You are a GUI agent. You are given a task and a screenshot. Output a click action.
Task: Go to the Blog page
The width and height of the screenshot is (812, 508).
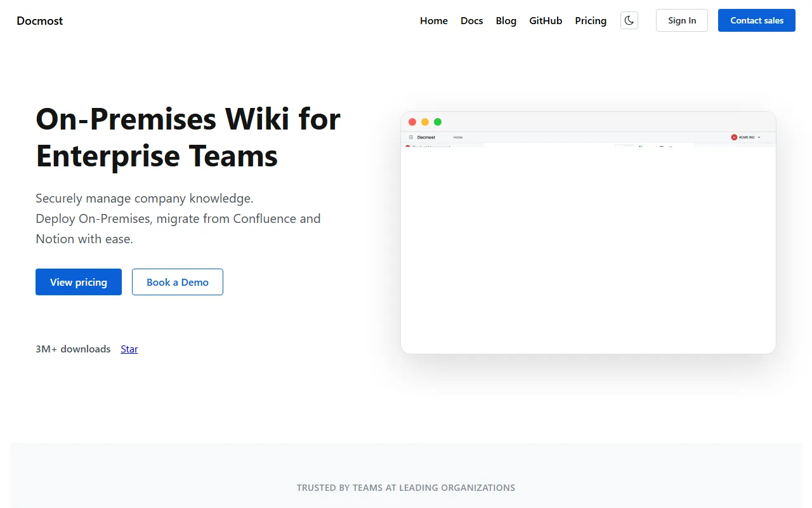506,21
